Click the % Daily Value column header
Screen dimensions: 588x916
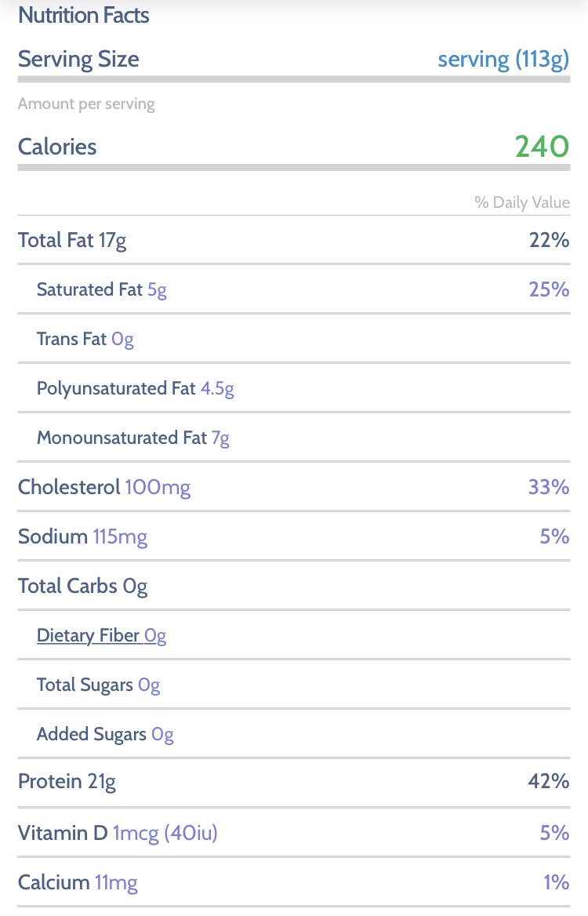click(522, 202)
